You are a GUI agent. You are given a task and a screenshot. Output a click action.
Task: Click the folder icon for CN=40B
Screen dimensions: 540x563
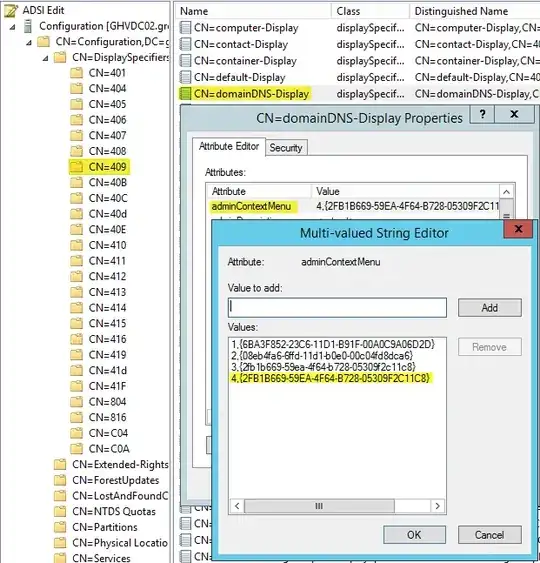tap(76, 183)
